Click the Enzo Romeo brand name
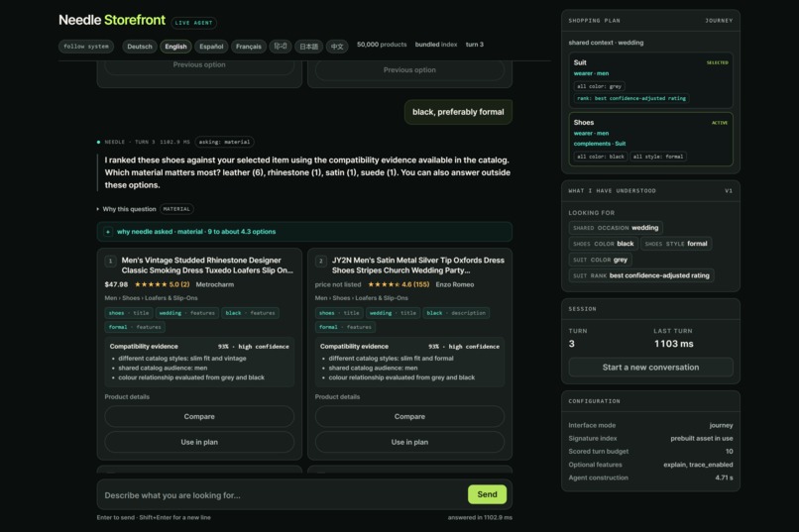Viewport: 799px width, 532px height. [x=455, y=284]
